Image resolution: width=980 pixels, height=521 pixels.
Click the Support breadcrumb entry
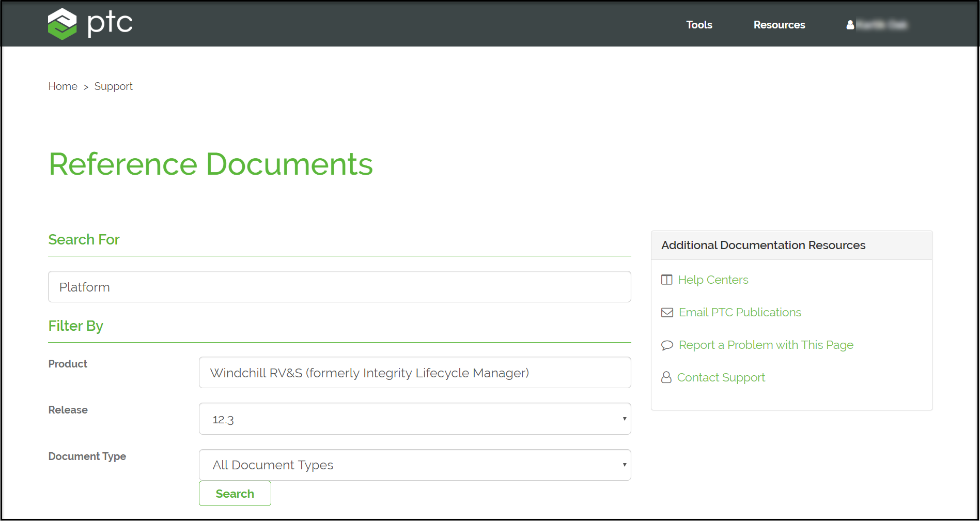(x=113, y=86)
